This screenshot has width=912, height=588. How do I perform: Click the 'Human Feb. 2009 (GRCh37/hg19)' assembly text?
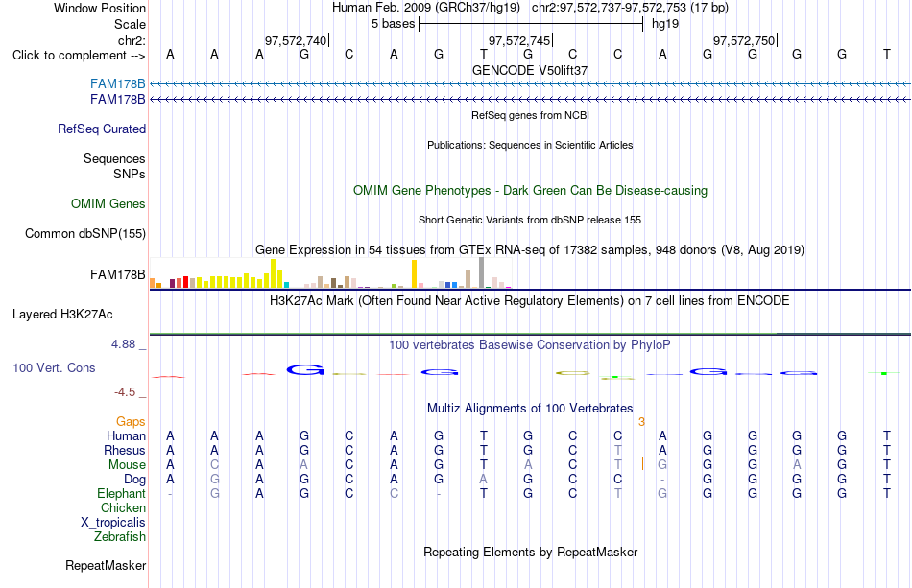[425, 8]
